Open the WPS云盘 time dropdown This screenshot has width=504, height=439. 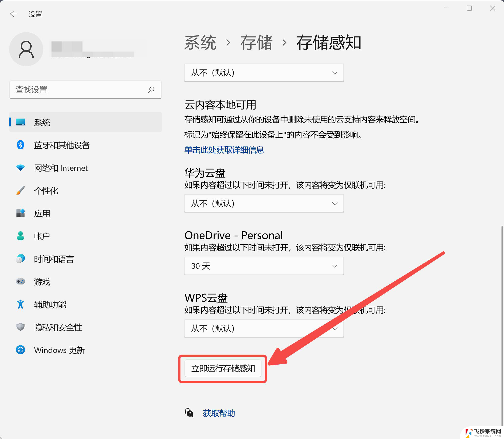pos(264,328)
